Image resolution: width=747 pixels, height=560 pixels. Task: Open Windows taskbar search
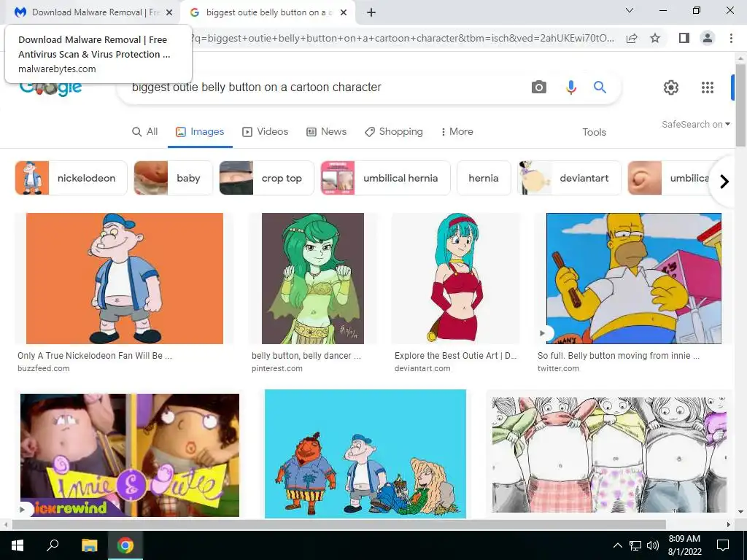[53, 545]
